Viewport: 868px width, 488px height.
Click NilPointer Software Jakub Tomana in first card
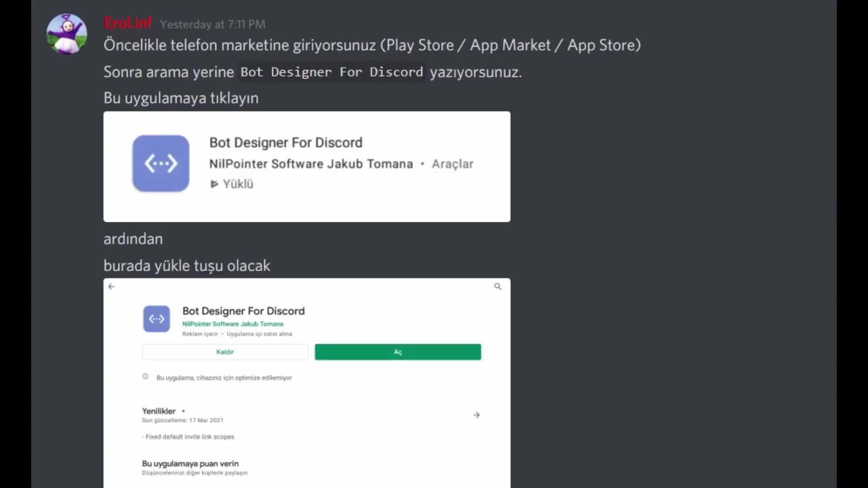(x=311, y=164)
